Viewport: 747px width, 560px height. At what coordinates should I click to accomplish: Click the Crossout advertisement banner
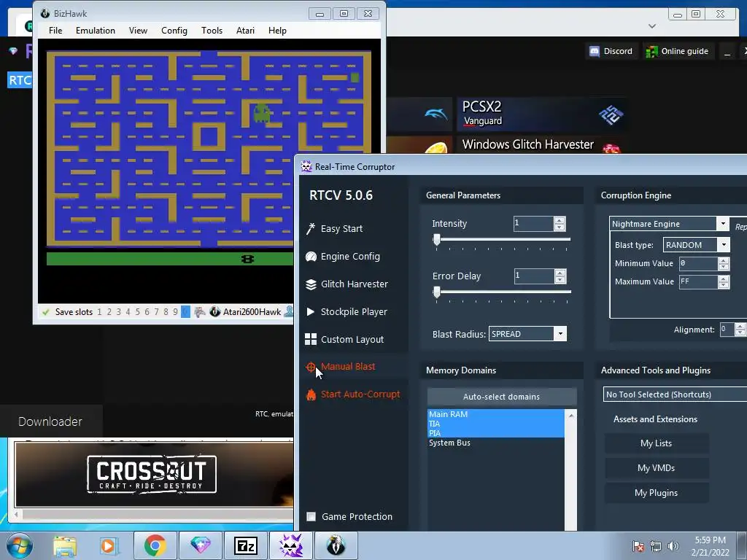(154, 475)
